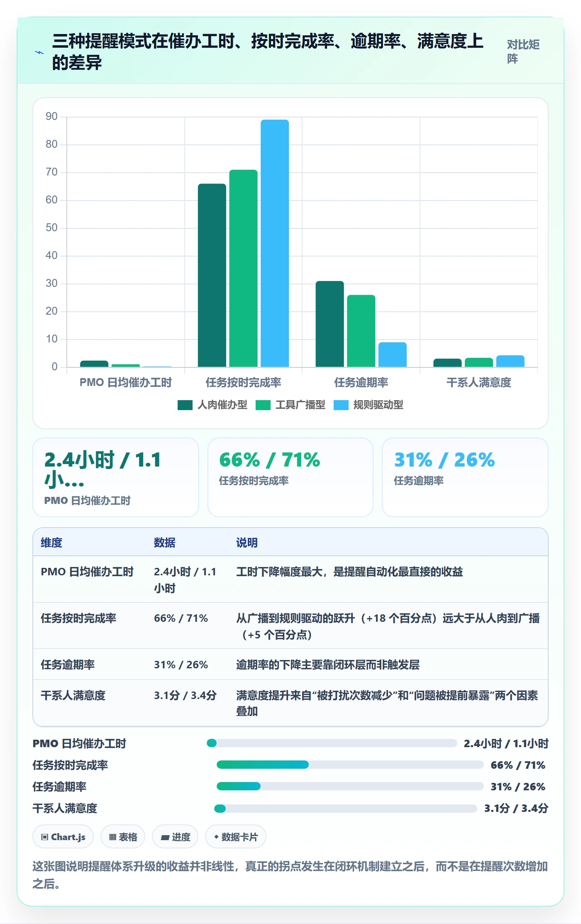Select the 干系人满意度 table row label
Image resolution: width=581 pixels, height=924 pixels.
tap(73, 696)
